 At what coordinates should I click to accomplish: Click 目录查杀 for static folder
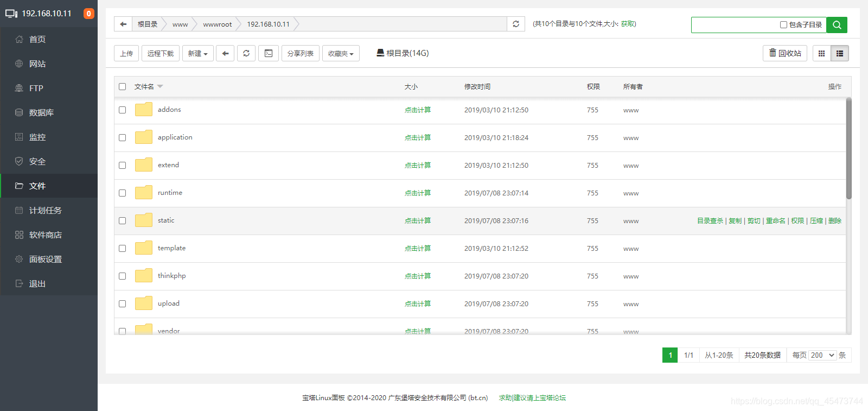(x=710, y=220)
